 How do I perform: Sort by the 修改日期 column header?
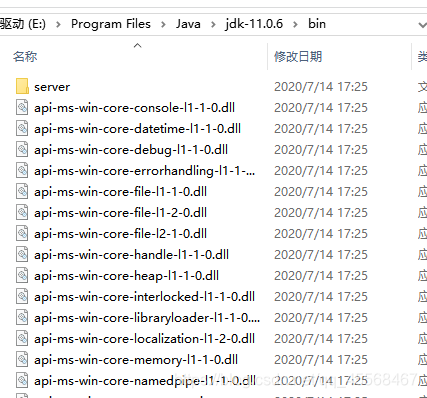[x=298, y=57]
